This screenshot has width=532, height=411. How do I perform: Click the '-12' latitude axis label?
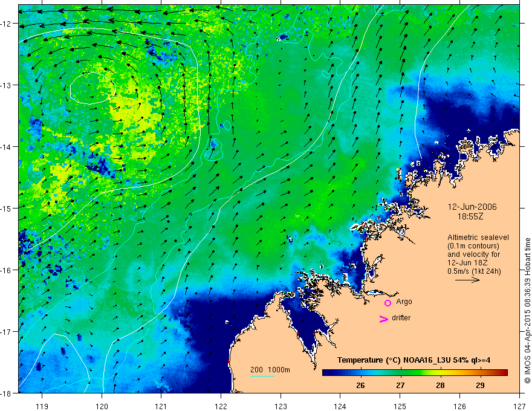pyautogui.click(x=6, y=24)
